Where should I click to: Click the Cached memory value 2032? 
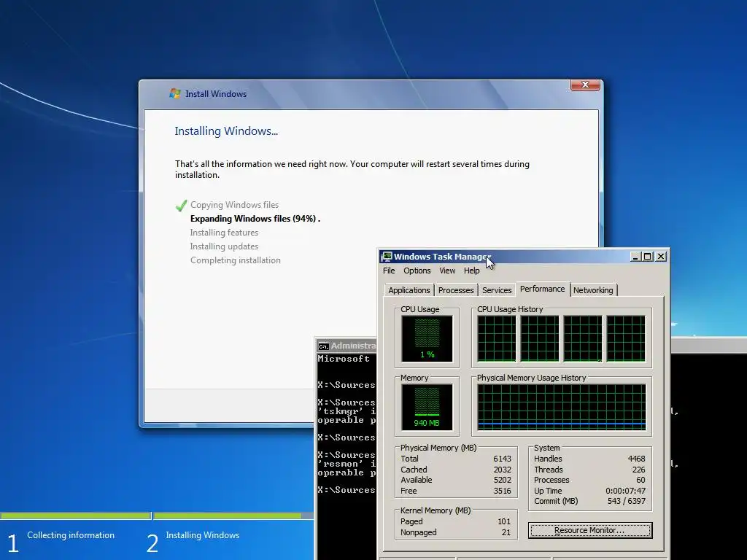click(502, 470)
